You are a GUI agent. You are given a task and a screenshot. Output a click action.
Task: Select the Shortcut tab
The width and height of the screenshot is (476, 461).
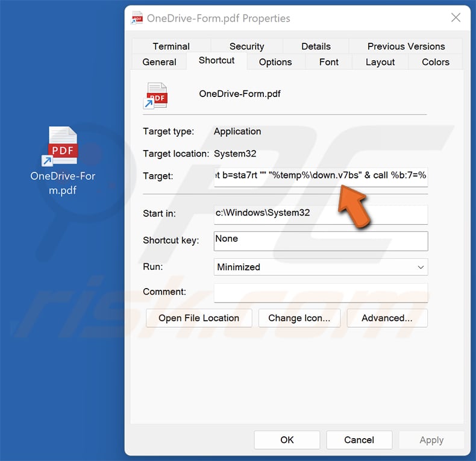point(216,60)
